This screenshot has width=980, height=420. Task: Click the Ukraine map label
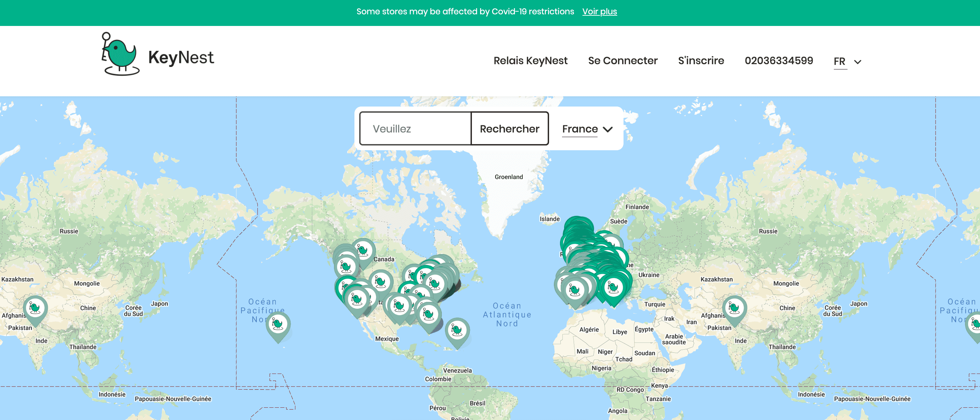pyautogui.click(x=649, y=275)
